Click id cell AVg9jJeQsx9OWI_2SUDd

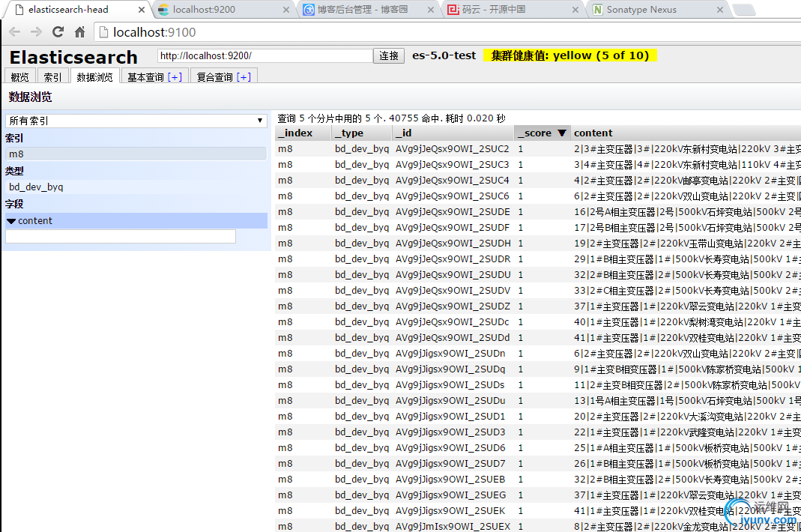point(453,338)
